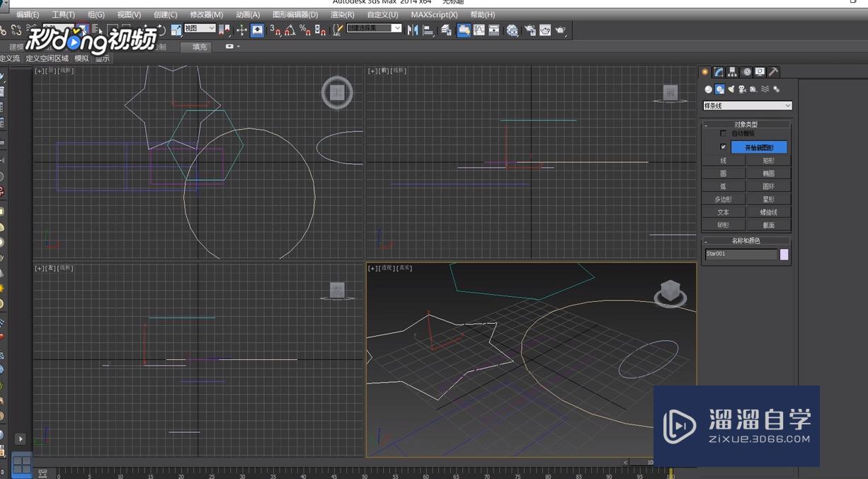Open the 渲染(R) menu
This screenshot has width=868, height=479.
[342, 14]
